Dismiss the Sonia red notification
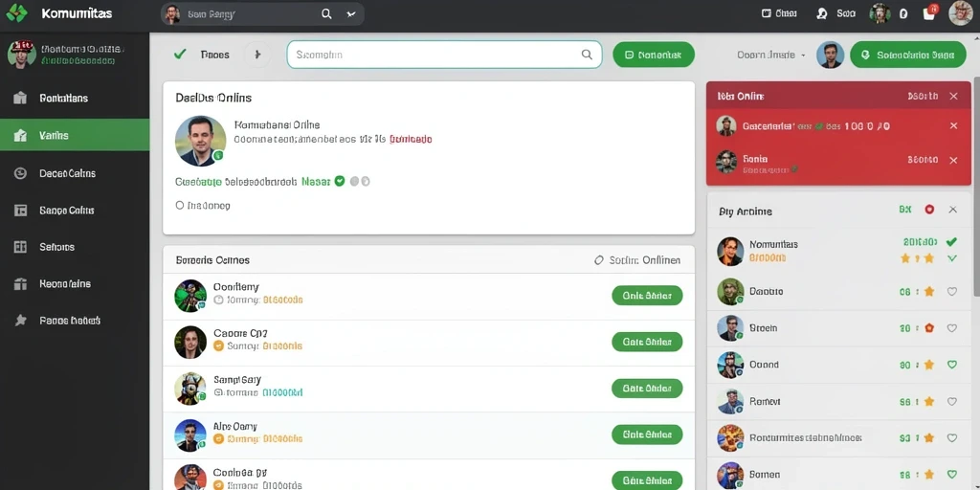The height and width of the screenshot is (490, 980). [953, 160]
